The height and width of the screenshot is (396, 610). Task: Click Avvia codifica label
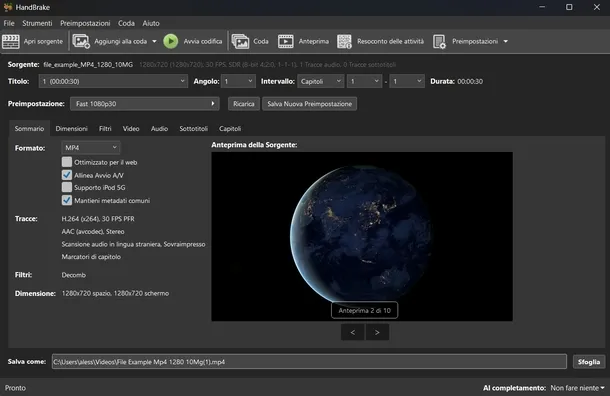point(203,41)
